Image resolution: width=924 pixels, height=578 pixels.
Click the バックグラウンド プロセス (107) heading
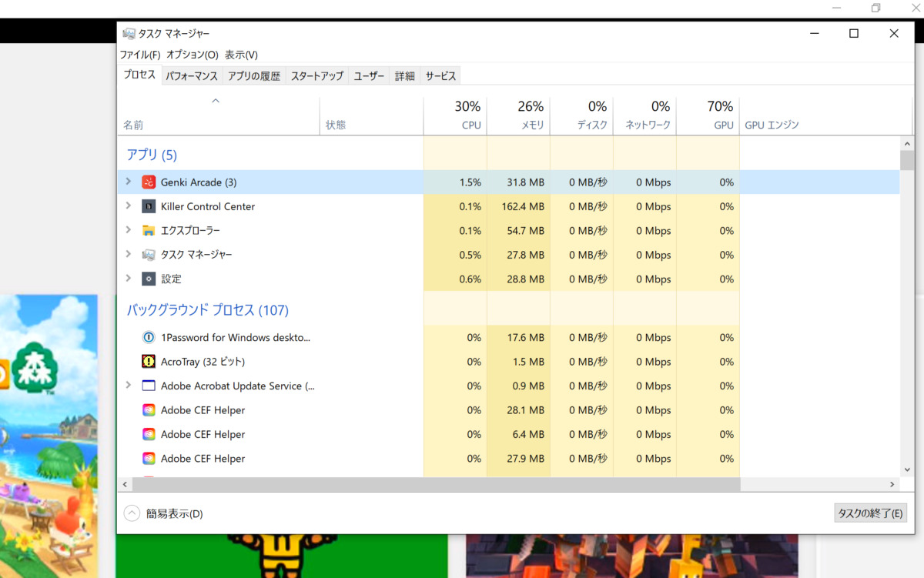click(208, 310)
